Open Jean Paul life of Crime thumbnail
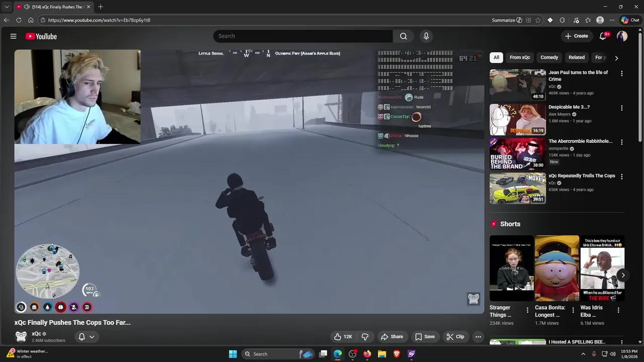Viewport: 644px width, 362px height. (518, 85)
